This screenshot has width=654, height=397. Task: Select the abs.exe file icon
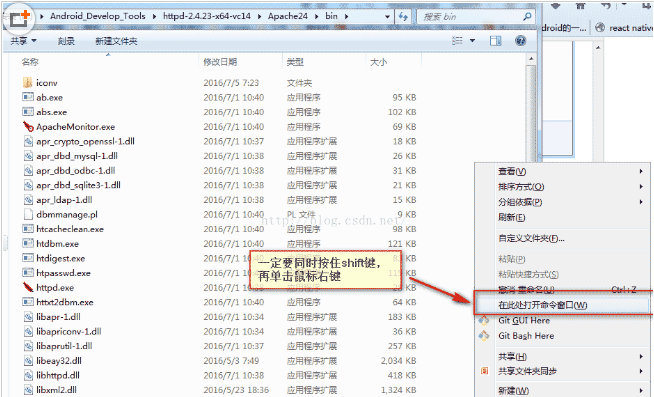[x=28, y=112]
